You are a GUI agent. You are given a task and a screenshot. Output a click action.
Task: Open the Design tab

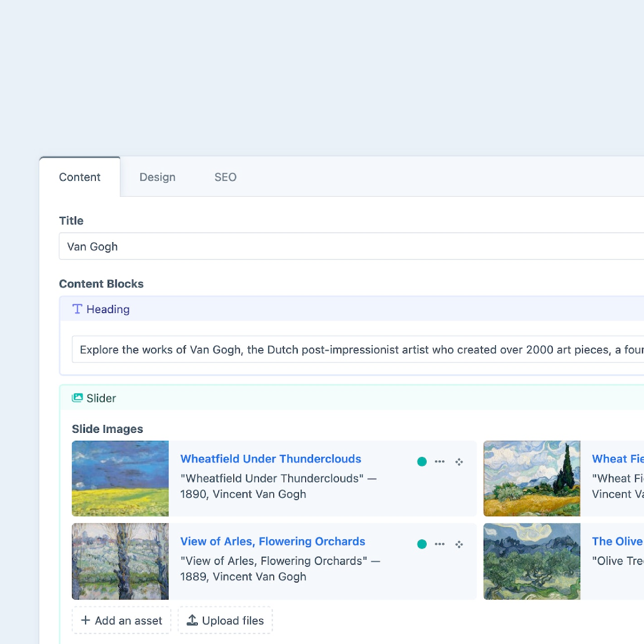157,177
